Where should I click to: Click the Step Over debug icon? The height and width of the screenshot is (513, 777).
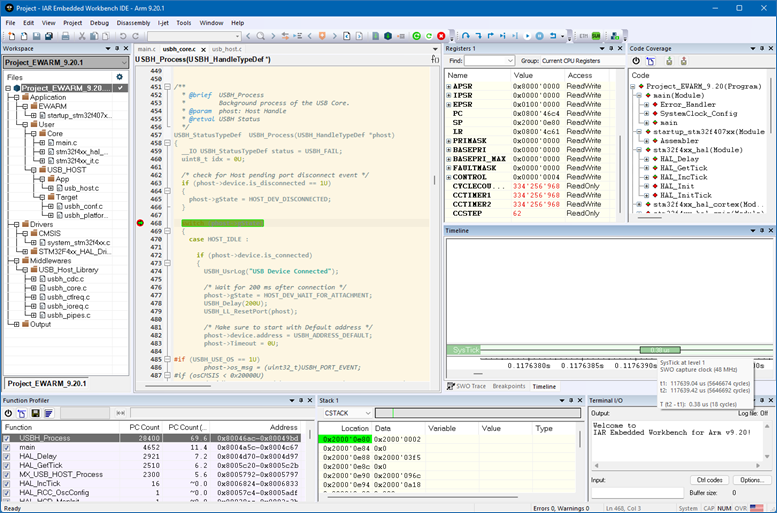[466, 36]
